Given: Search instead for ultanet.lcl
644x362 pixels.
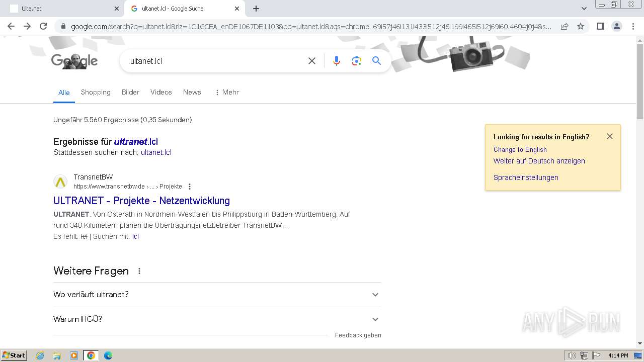Looking at the screenshot, I should [156, 152].
